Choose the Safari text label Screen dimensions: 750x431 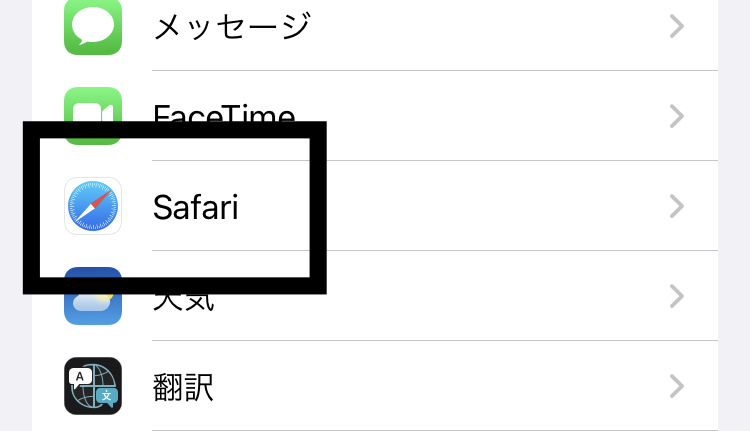coord(195,207)
